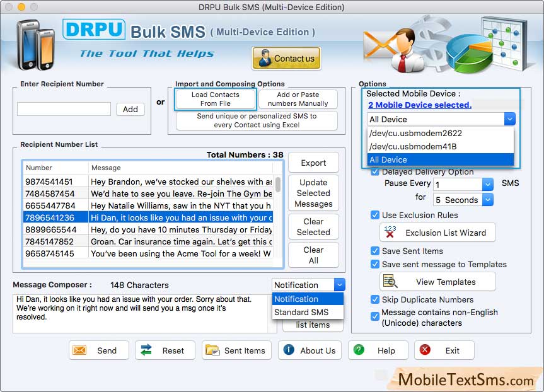The image size is (544, 392).
Task: Click the green Help question icon
Action: point(359,350)
